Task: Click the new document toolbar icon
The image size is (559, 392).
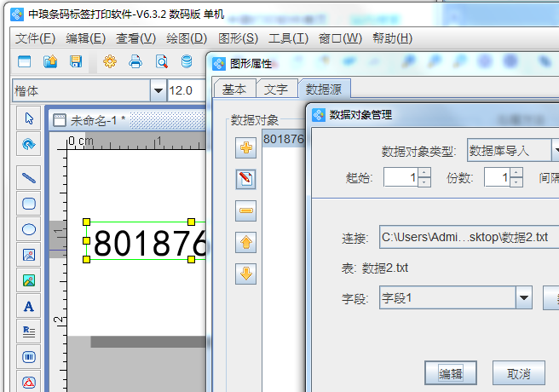Action: pos(25,61)
